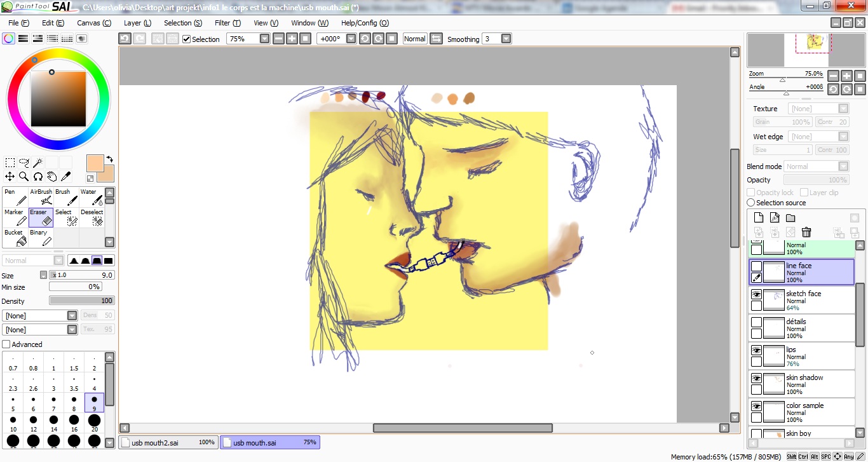Choose the Water brush tool
Image resolution: width=868 pixels, height=462 pixels.
click(92, 198)
